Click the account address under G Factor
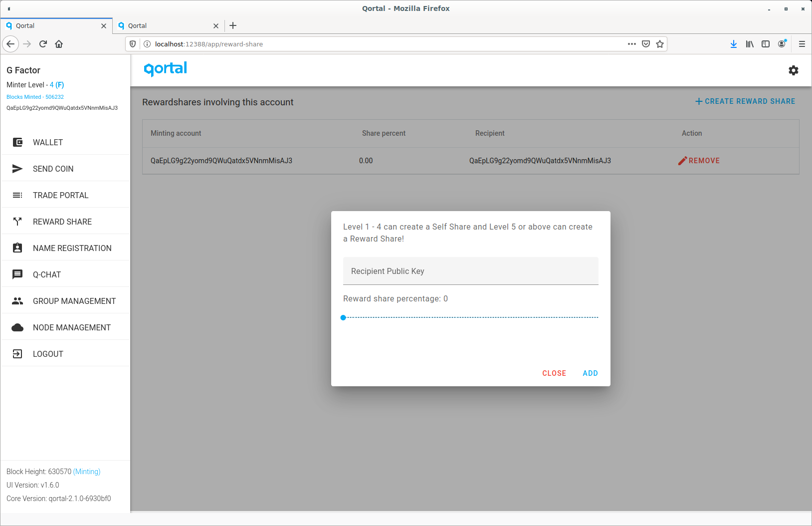The height and width of the screenshot is (526, 812). pyautogui.click(x=62, y=108)
